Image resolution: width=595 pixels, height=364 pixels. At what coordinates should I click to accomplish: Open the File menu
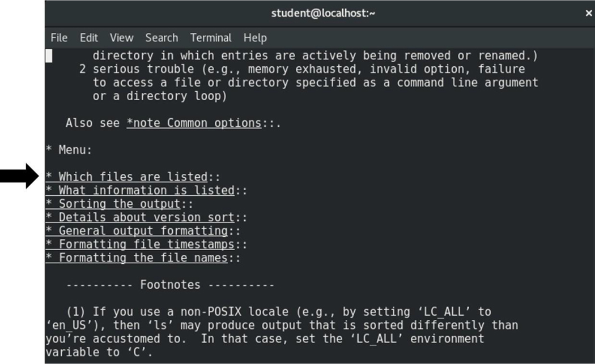pyautogui.click(x=59, y=38)
